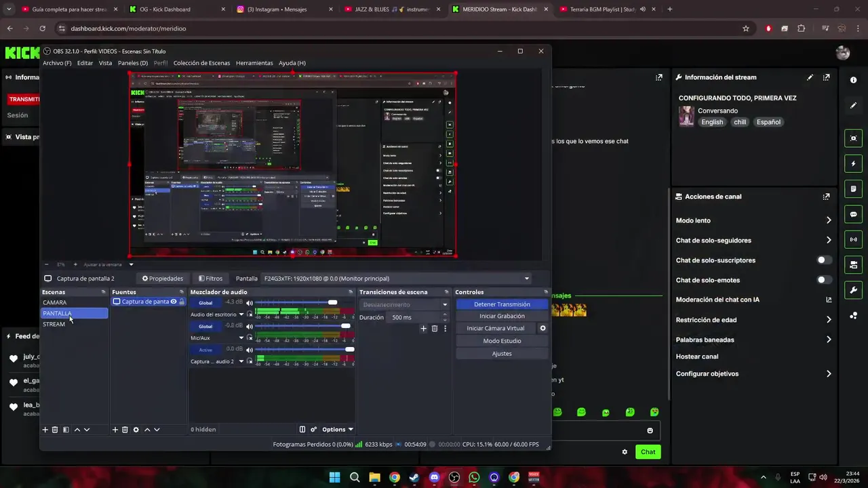This screenshot has width=868, height=488.
Task: Open chat bubble icon in Kick sidebar
Action: pos(853,214)
